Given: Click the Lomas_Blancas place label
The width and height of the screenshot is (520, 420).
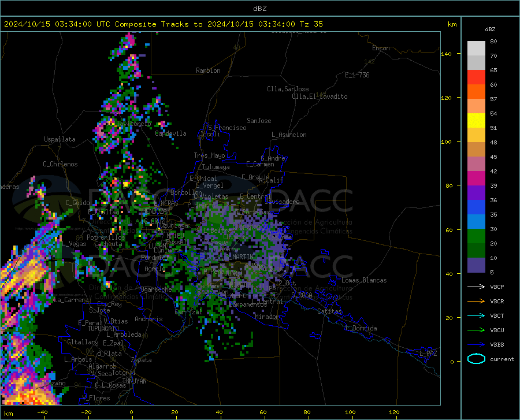Looking at the screenshot, I should point(364,280).
